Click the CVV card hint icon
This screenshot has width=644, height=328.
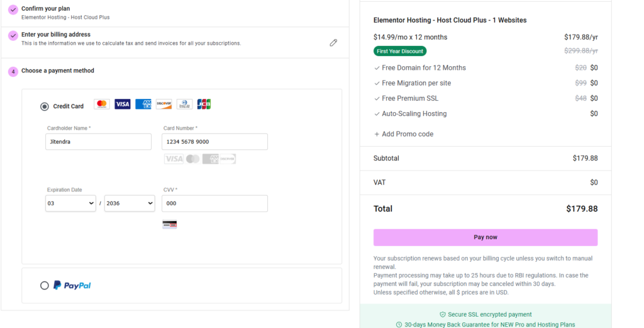pos(170,224)
